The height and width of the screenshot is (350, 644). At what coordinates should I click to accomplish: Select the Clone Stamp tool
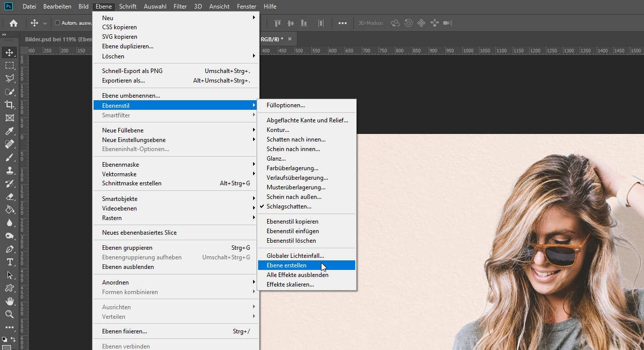point(10,170)
